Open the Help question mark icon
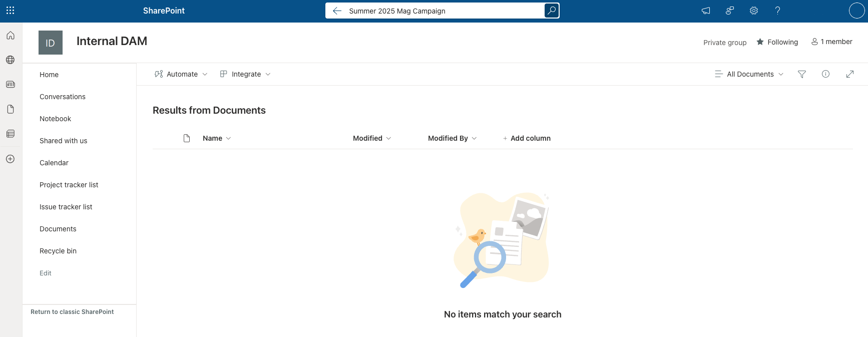The width and height of the screenshot is (868, 337). tap(777, 11)
